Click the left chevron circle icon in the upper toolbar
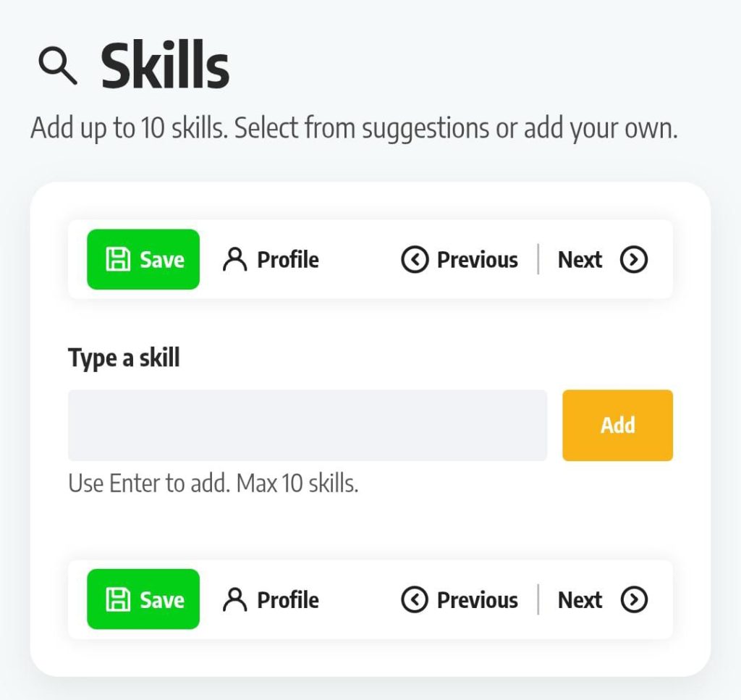The image size is (741, 700). [x=415, y=260]
